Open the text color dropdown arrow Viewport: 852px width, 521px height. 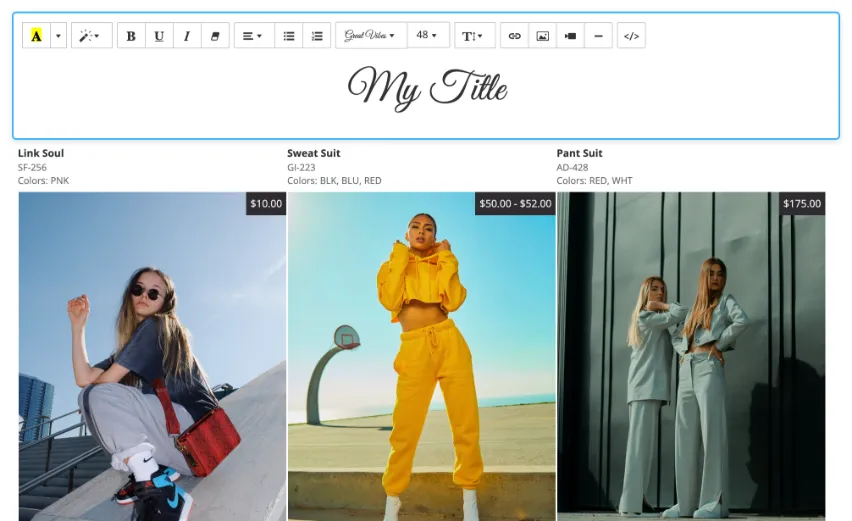coord(59,36)
